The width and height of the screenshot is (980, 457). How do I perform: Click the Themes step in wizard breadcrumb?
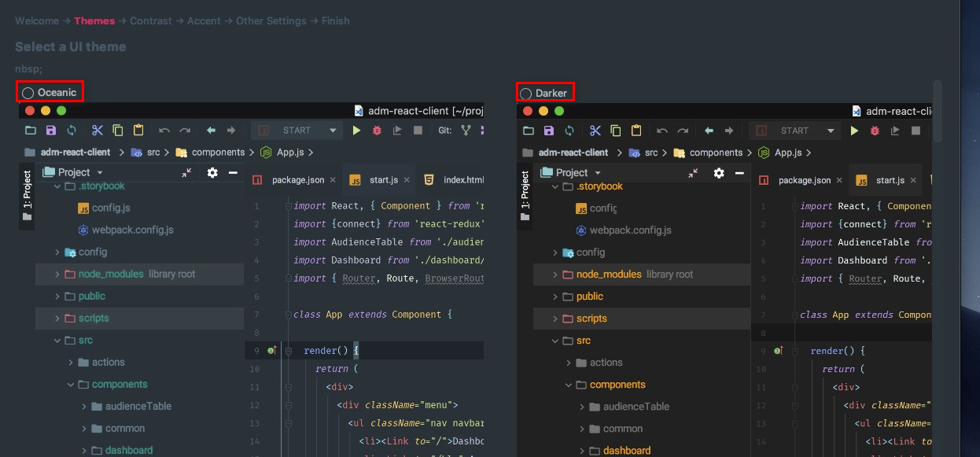(94, 20)
